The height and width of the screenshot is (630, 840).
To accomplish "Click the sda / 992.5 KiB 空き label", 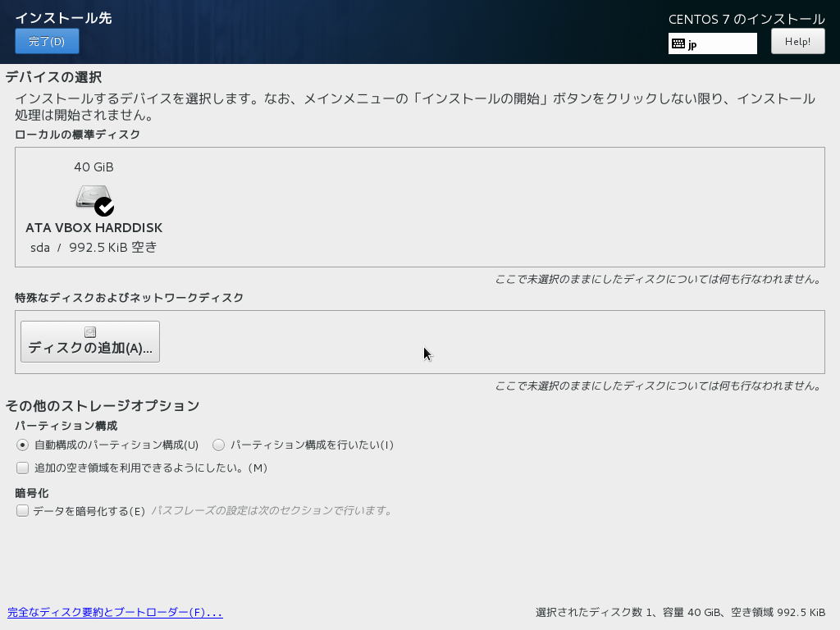I will coord(94,246).
